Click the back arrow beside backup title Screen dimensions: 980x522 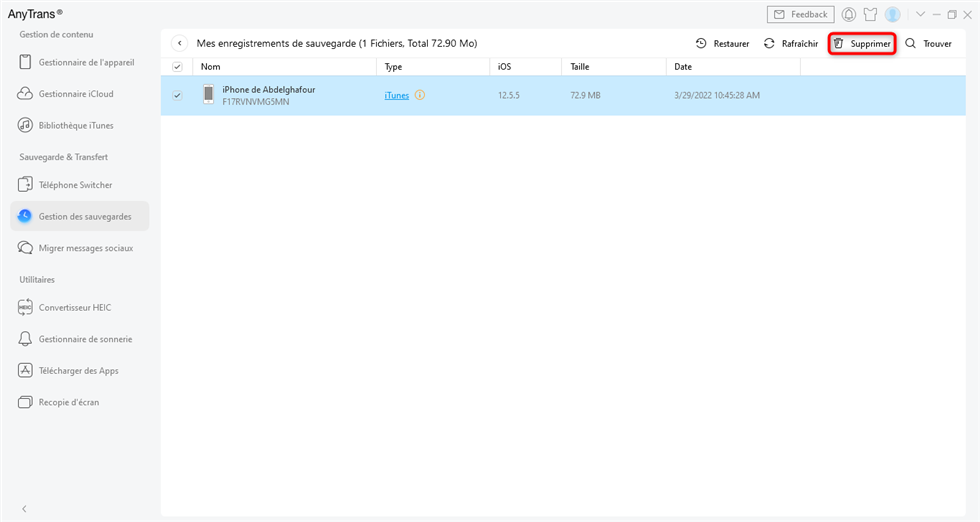(179, 43)
